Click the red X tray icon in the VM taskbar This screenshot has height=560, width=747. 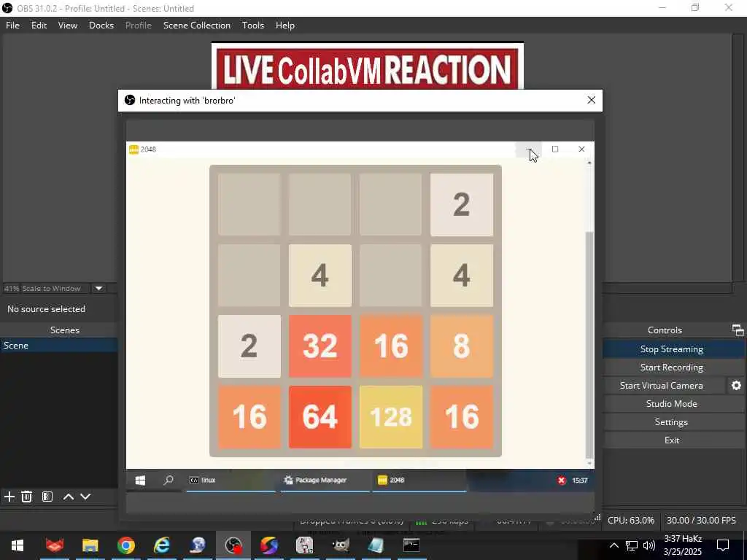pyautogui.click(x=561, y=481)
